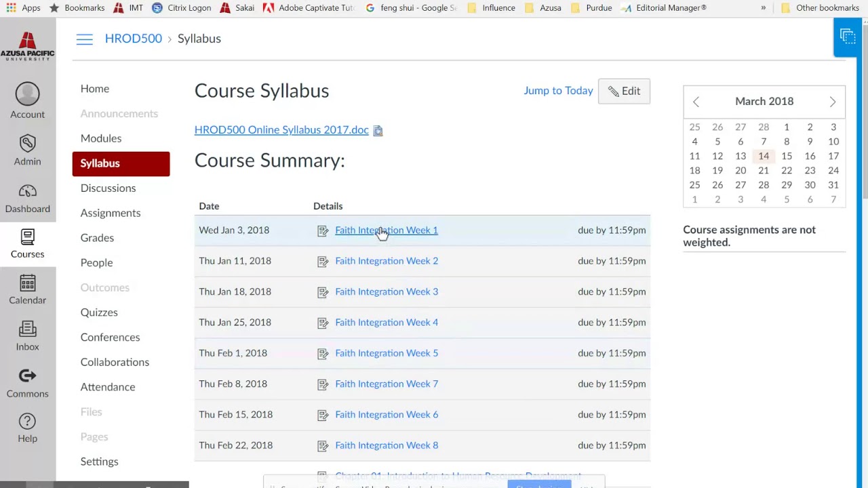Click 'Wed Jan 3, 2018' date cell
The width and height of the screenshot is (868, 488).
[x=234, y=230]
